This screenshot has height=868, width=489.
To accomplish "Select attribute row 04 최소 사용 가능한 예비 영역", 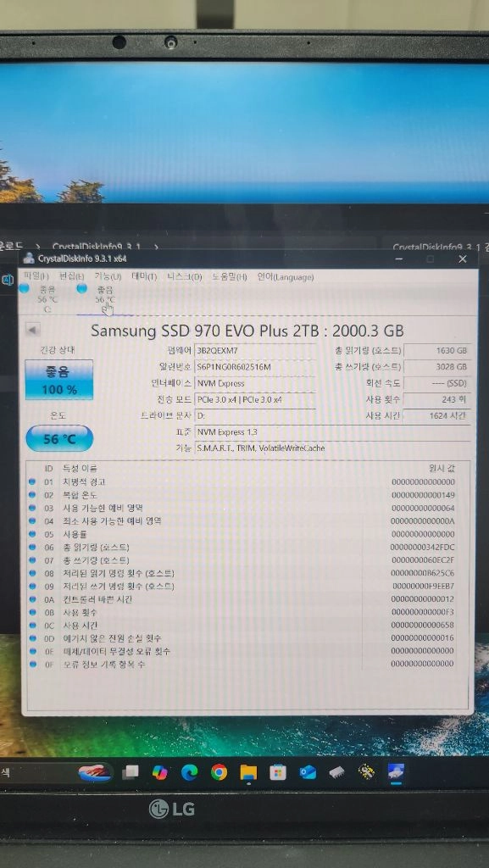I will point(242,521).
